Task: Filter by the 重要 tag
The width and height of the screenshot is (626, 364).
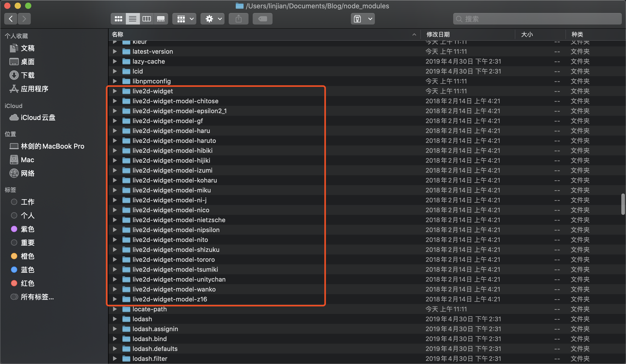Action: click(x=23, y=243)
